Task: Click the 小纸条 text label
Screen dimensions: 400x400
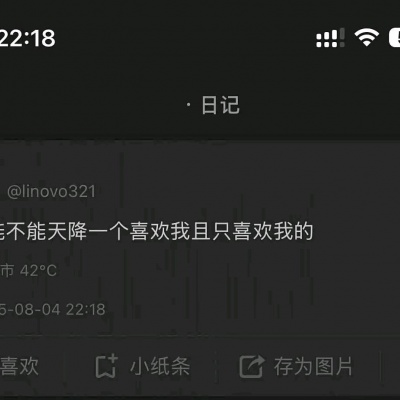Action: pyautogui.click(x=160, y=366)
